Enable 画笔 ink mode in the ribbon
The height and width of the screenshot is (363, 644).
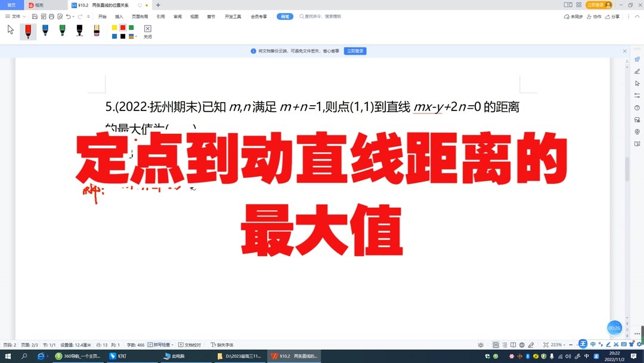tap(284, 17)
